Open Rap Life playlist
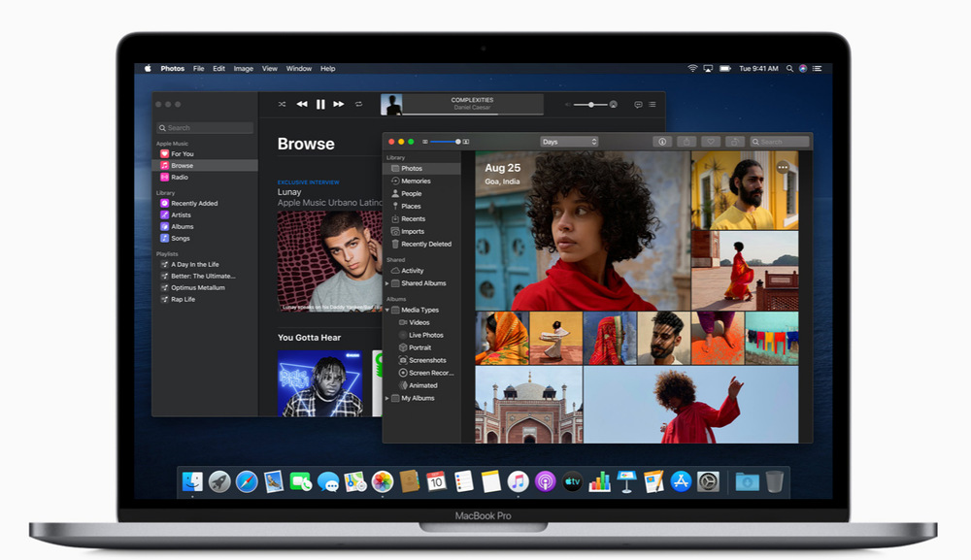 [x=205, y=300]
